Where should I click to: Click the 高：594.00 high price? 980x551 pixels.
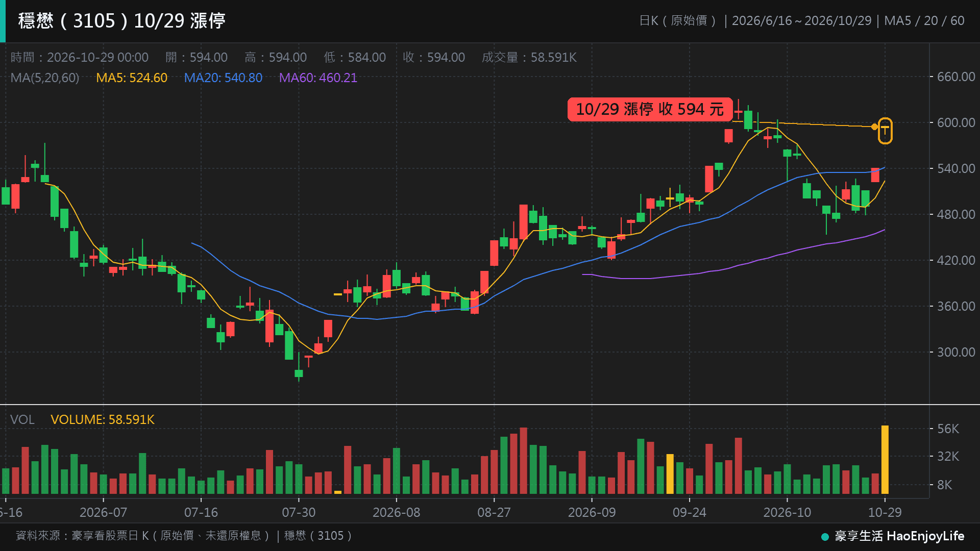[x=276, y=57]
